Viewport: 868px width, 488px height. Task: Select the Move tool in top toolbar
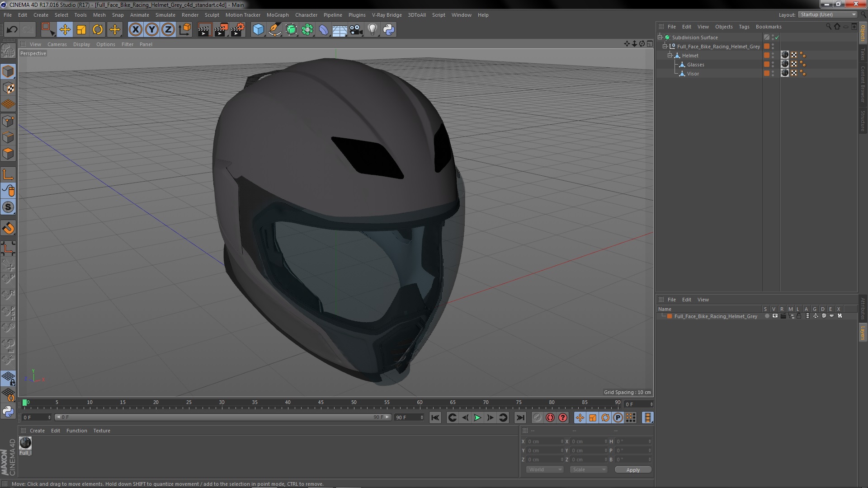click(65, 30)
